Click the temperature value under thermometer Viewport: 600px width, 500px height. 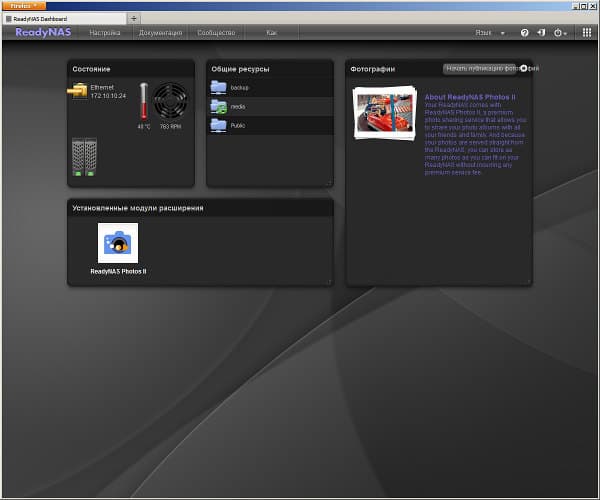click(x=144, y=127)
